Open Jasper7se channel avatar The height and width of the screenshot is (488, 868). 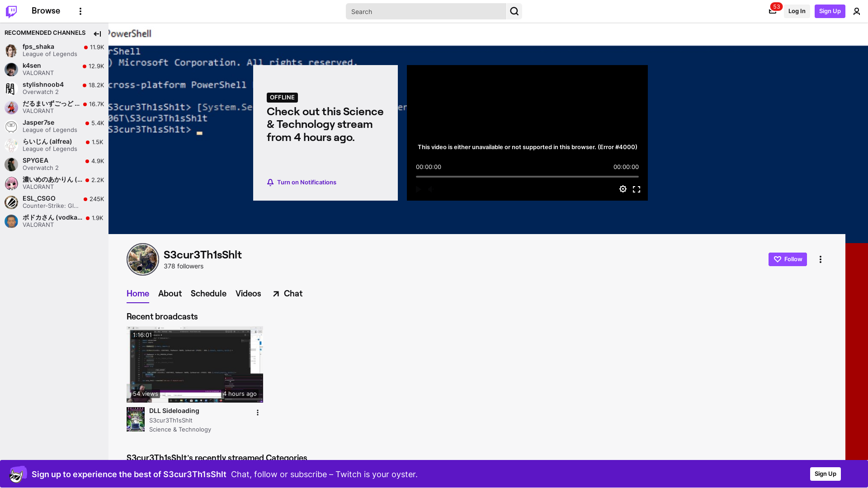coord(11,126)
